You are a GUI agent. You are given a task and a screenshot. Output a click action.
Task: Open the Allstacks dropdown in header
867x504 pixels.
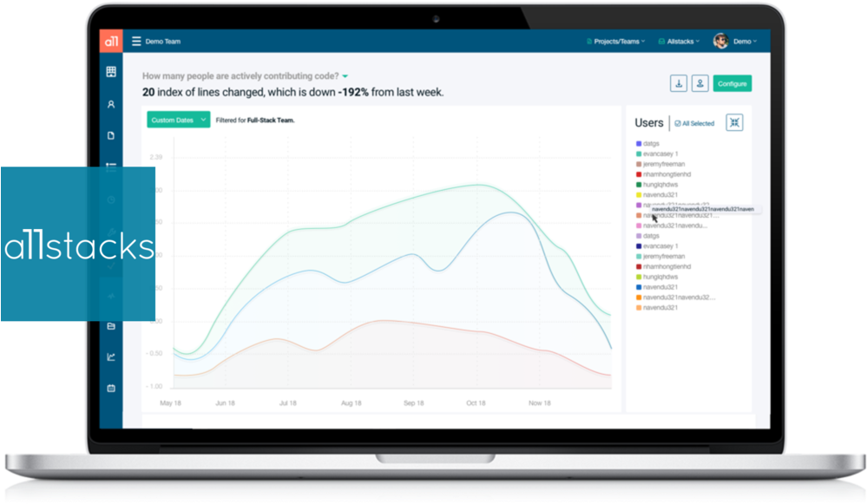coord(679,42)
